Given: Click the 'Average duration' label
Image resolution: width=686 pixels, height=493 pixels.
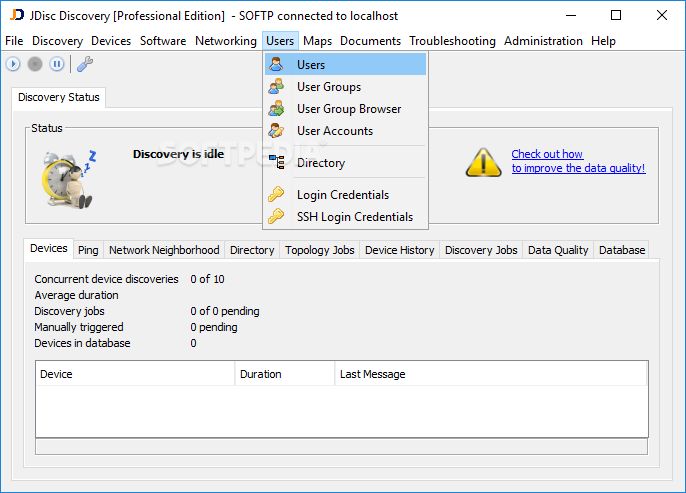Looking at the screenshot, I should pos(76,295).
